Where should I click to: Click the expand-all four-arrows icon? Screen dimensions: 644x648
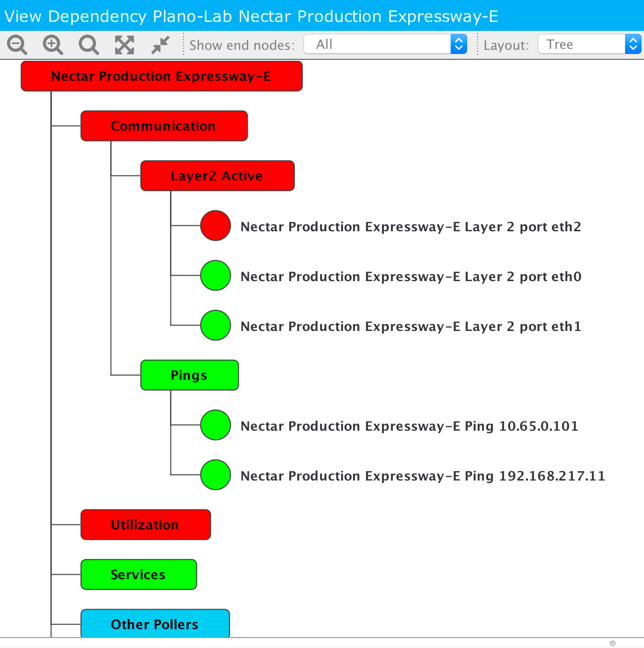(x=125, y=45)
